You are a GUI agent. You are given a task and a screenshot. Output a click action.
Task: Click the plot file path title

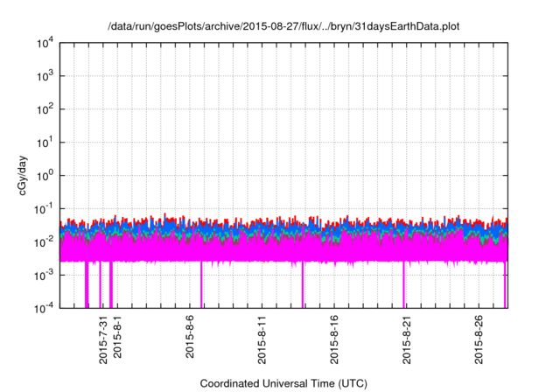[x=283, y=26]
